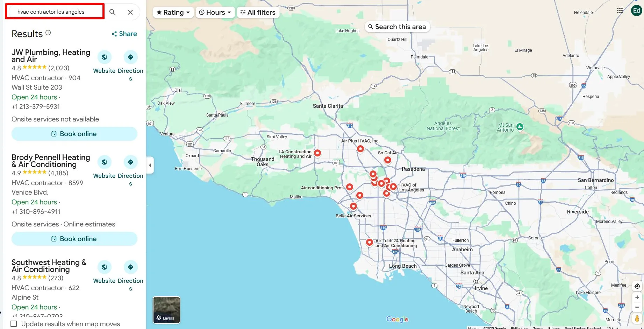Click the Anaheim map label
The width and height of the screenshot is (644, 329).
(x=462, y=250)
